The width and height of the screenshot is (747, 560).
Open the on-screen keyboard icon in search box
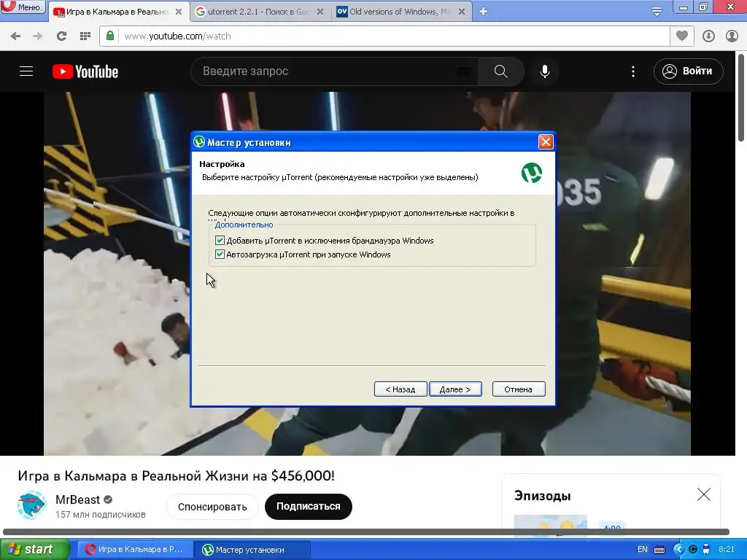tap(463, 71)
